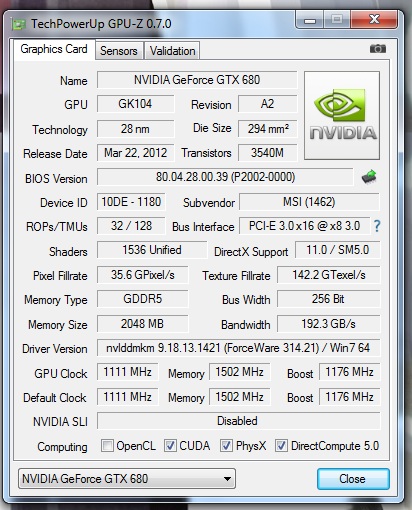The height and width of the screenshot is (510, 412).
Task: Close window with the red X
Action: (374, 20)
